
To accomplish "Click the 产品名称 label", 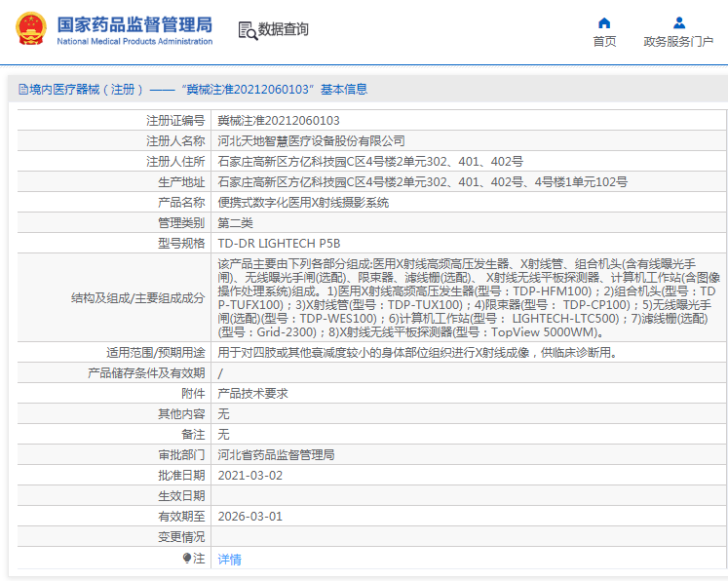I will 181,203.
